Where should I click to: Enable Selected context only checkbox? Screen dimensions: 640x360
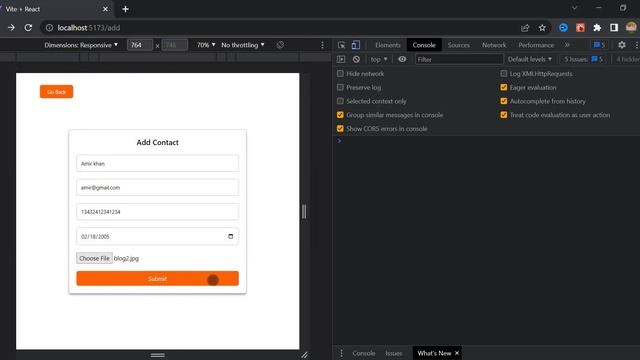[340, 101]
